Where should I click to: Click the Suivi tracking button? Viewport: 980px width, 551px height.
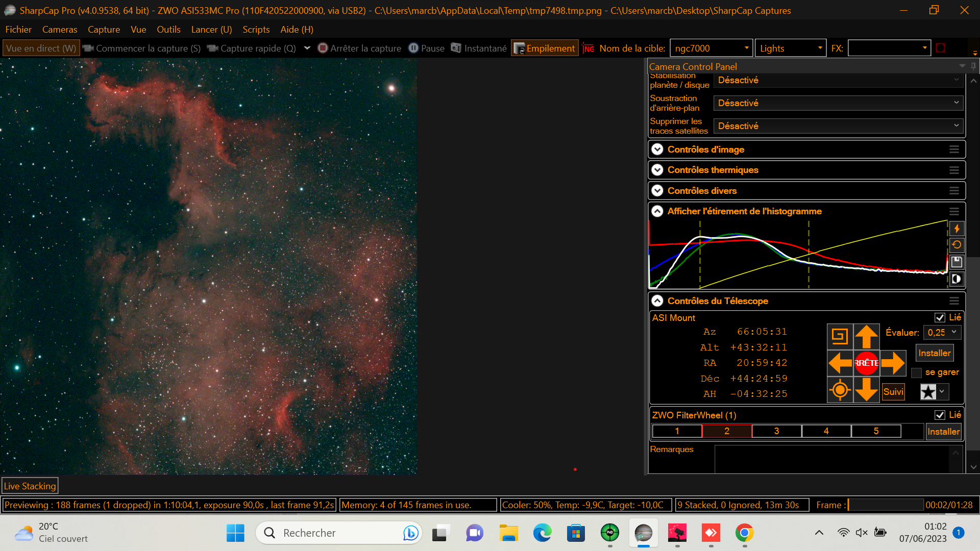click(x=893, y=392)
